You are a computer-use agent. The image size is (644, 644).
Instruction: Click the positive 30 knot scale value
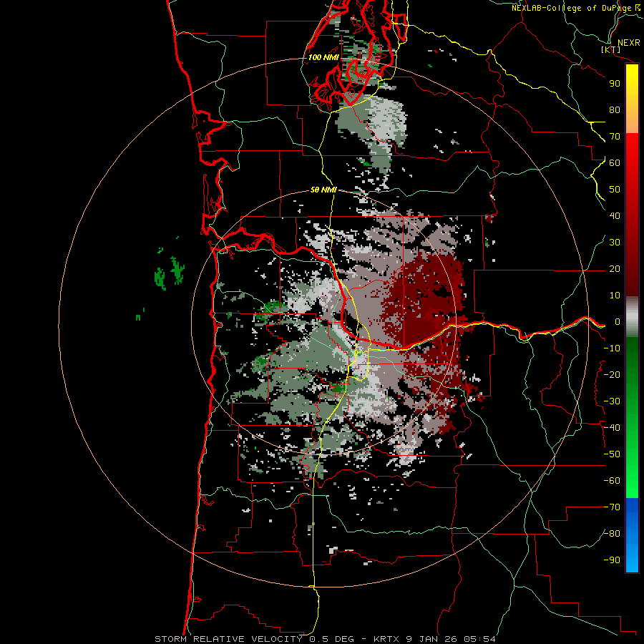pyautogui.click(x=615, y=243)
